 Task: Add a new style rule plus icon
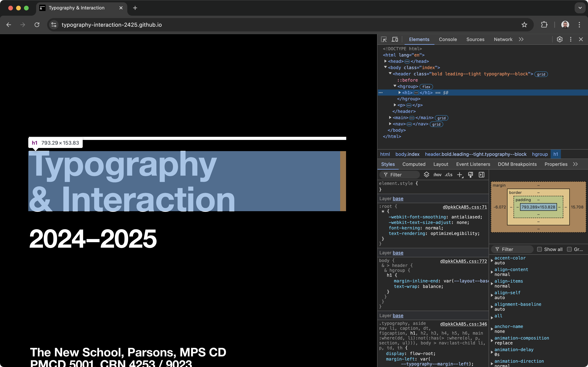point(460,175)
